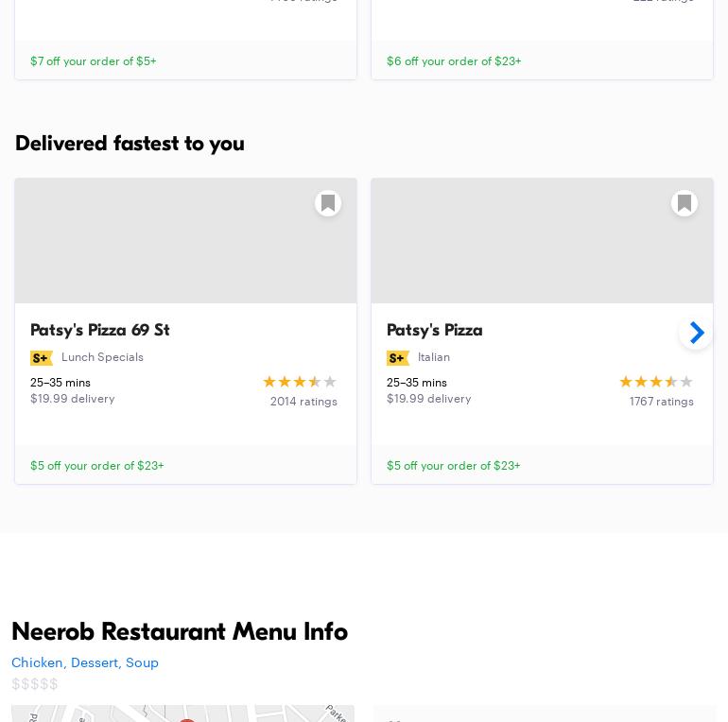Image resolution: width=728 pixels, height=722 pixels.
Task: Select the Dessert cuisine link
Action: [x=95, y=662]
